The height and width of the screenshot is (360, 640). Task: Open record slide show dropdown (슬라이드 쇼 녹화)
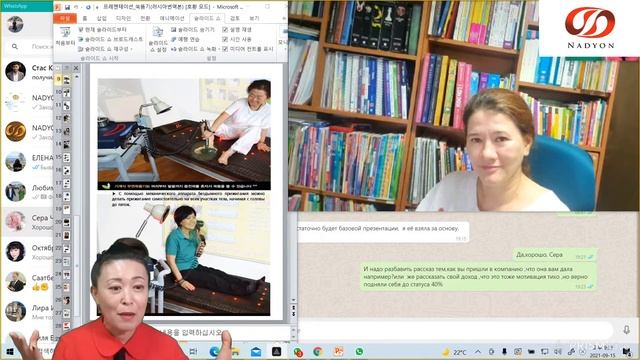pyautogui.click(x=195, y=49)
